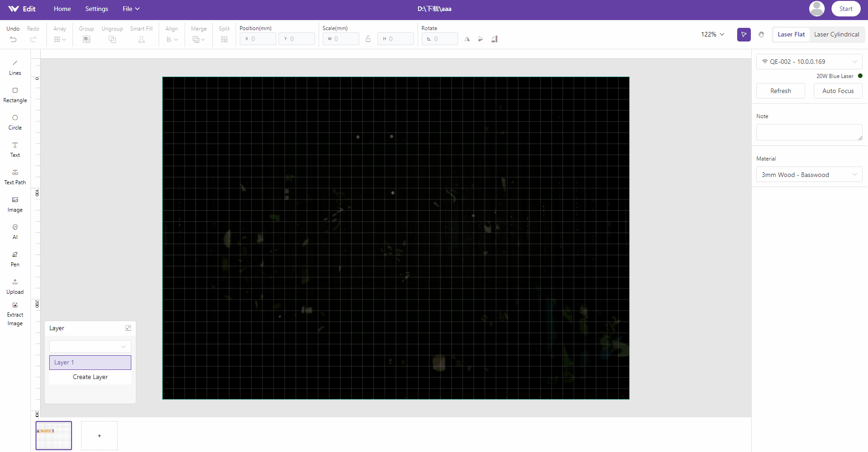
Task: Switch to the Laser Flat tab
Action: point(791,34)
